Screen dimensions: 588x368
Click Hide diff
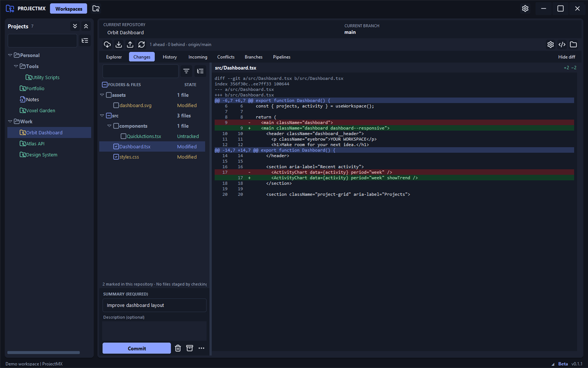(x=567, y=57)
